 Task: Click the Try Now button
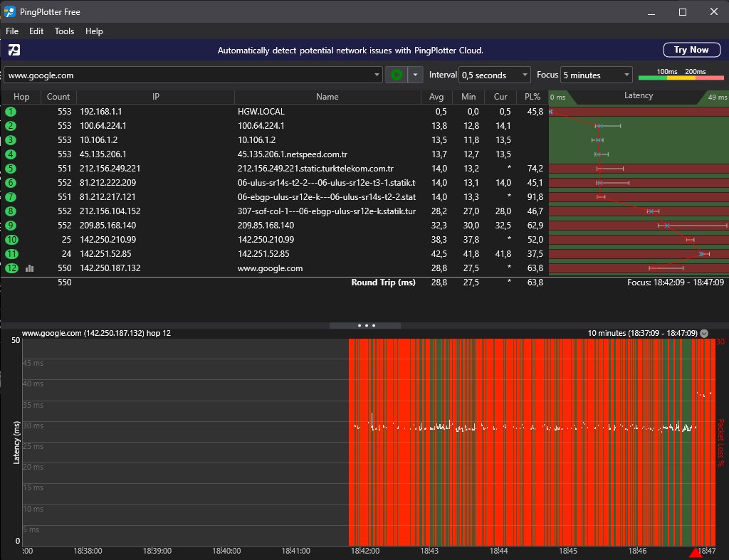tap(691, 50)
